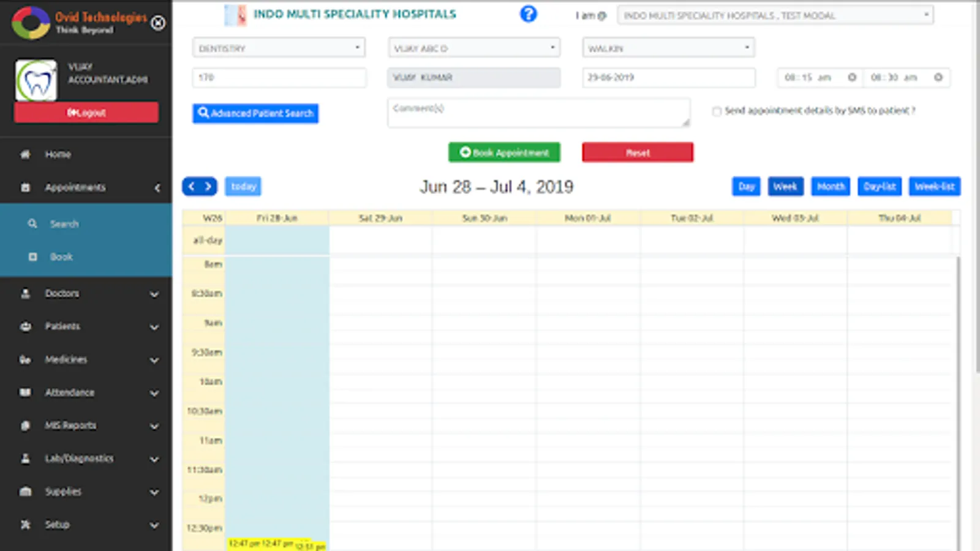Open the DENTISTRY department dropdown
980x551 pixels.
coord(279,48)
